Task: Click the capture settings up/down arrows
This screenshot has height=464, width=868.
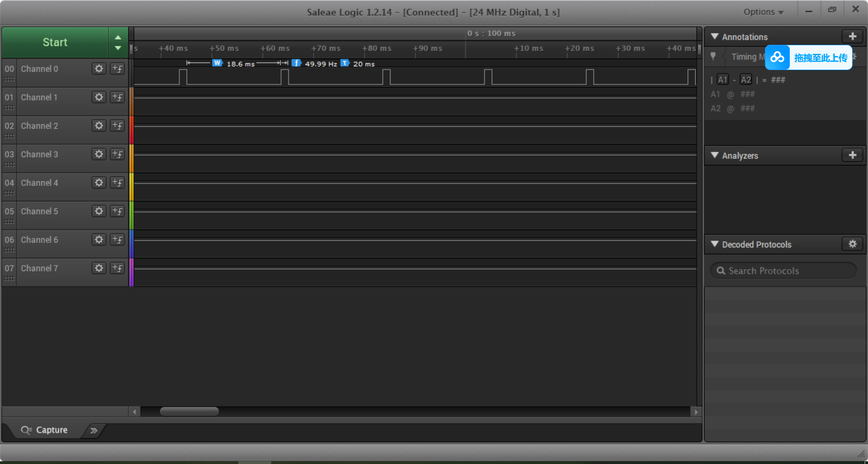Action: (118, 43)
